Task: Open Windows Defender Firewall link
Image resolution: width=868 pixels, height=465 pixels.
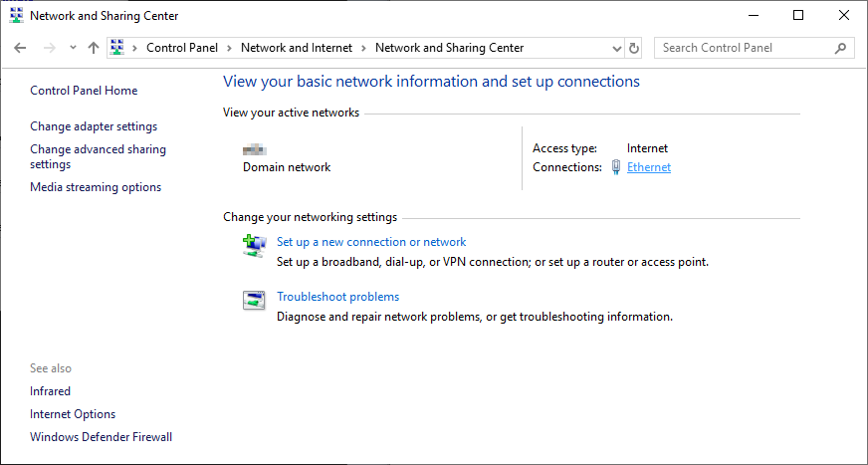Action: [x=102, y=437]
